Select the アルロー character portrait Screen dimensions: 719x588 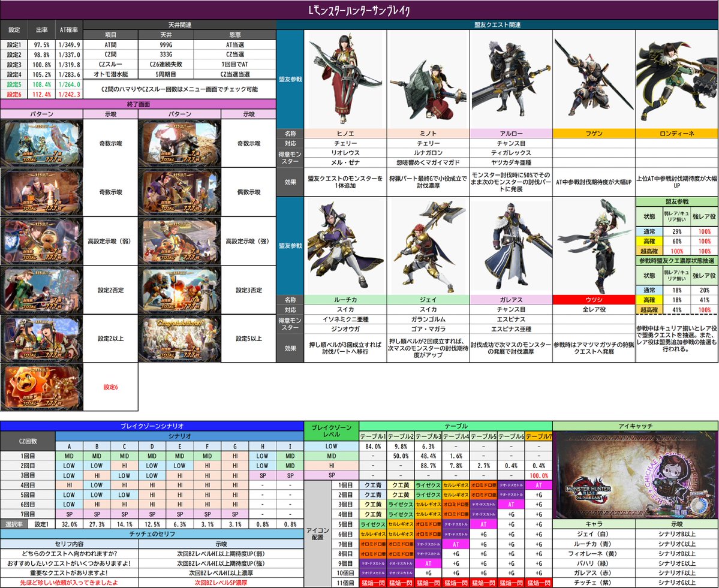pyautogui.click(x=512, y=79)
